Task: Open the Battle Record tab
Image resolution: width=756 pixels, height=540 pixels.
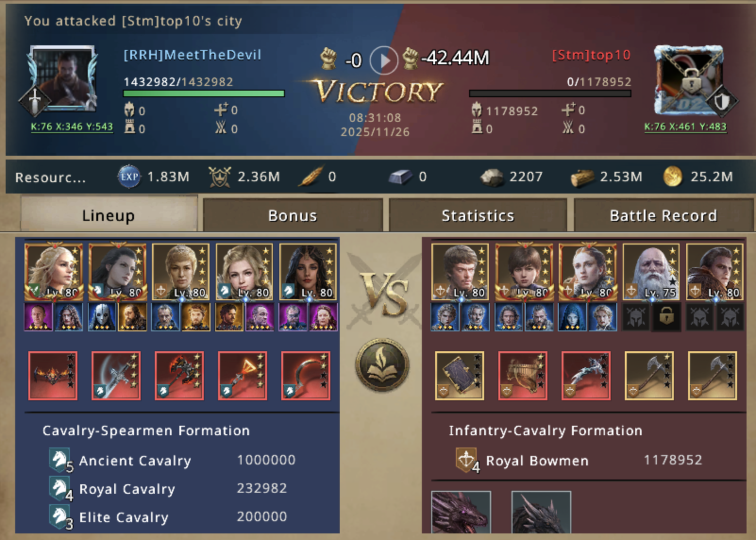Action: pos(663,215)
